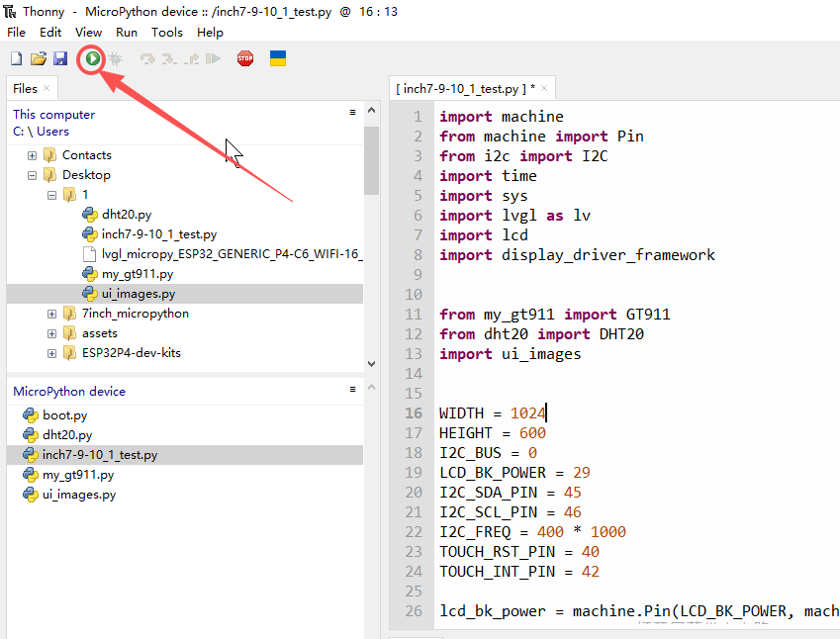Click the 'TOUCH_INT_PIN = 42' code line
This screenshot has height=639, width=840.
coord(519,572)
